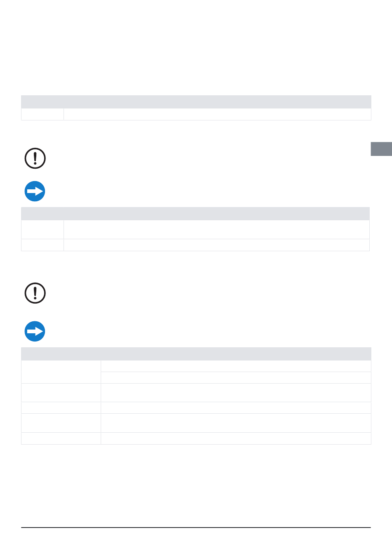Click the second exclamation mark notice icon

point(35,293)
